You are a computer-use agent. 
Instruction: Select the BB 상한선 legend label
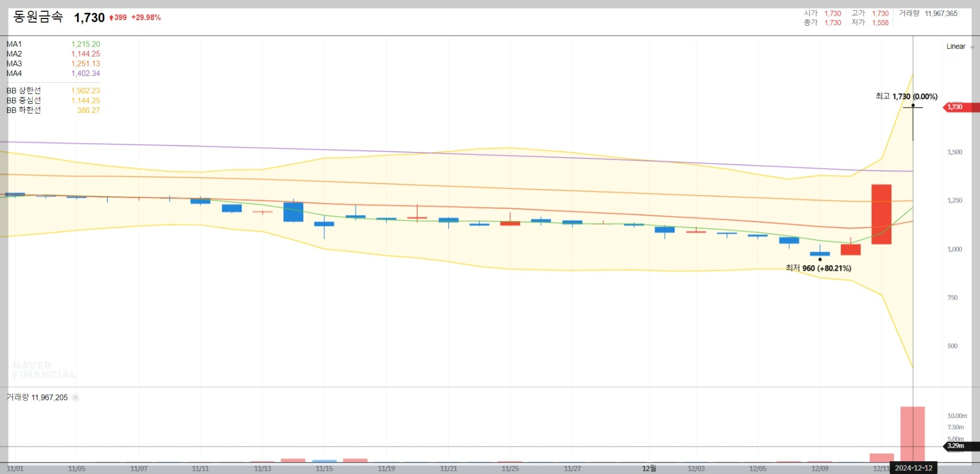[x=23, y=91]
